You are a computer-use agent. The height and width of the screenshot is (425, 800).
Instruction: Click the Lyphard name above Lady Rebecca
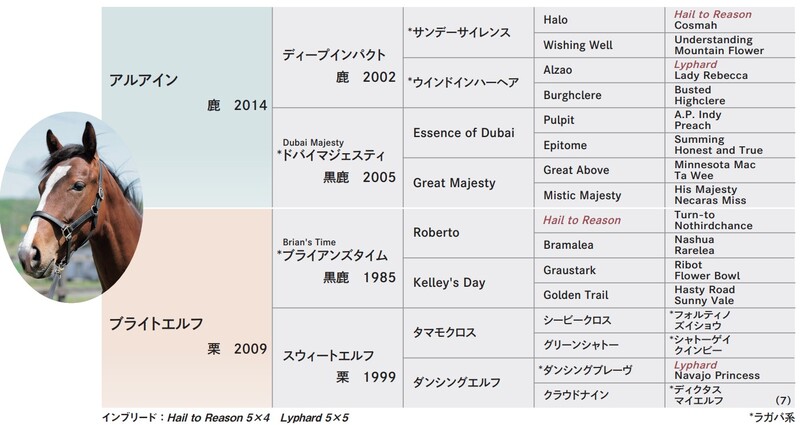tap(695, 64)
